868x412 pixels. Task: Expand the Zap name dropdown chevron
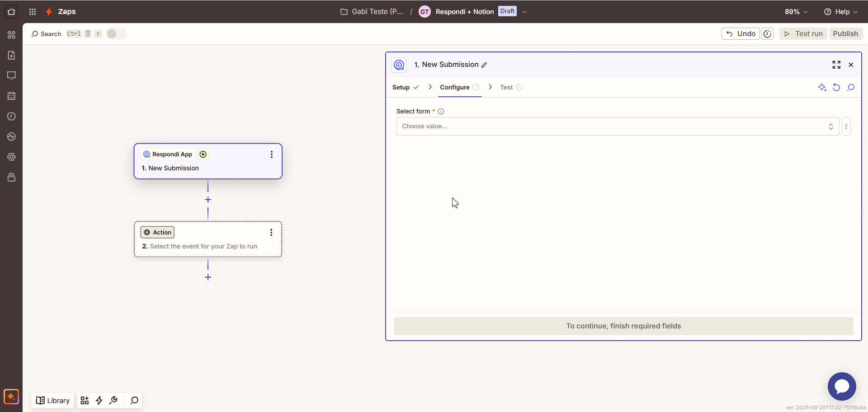tap(524, 12)
